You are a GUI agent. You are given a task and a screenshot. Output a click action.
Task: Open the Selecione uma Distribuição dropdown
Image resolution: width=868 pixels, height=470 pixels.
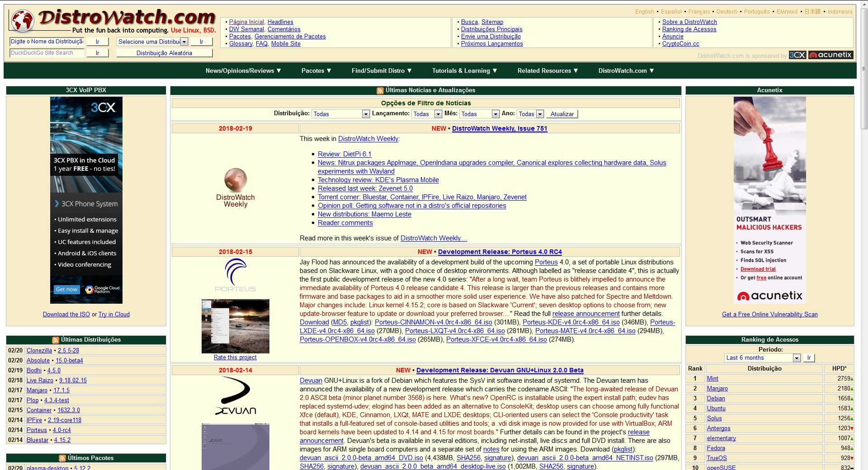(152, 42)
